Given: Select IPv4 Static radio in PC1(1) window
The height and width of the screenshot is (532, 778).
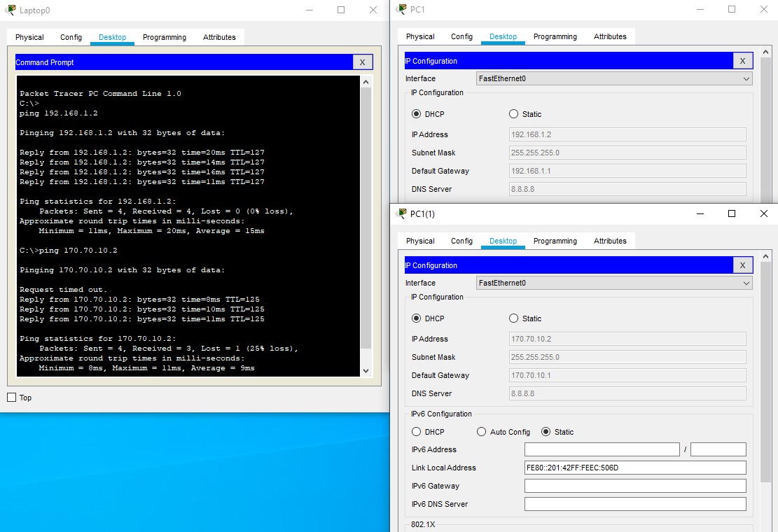Looking at the screenshot, I should (x=513, y=318).
